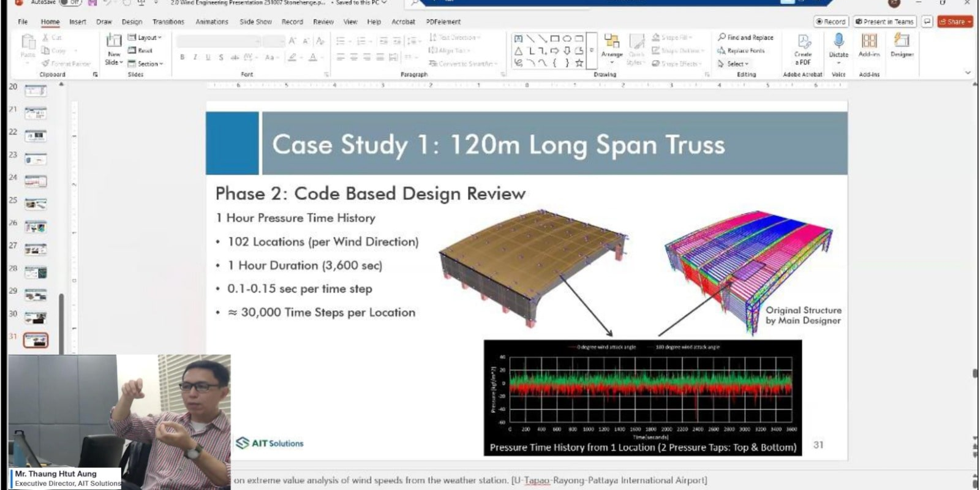Open the Designer pane
Screen dimensions: 980x490
(x=902, y=44)
